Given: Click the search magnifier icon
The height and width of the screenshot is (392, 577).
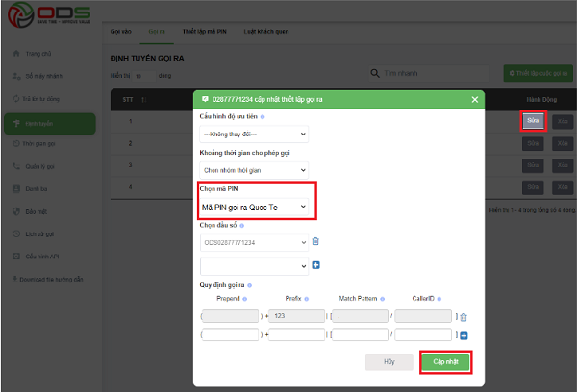Looking at the screenshot, I should point(375,73).
